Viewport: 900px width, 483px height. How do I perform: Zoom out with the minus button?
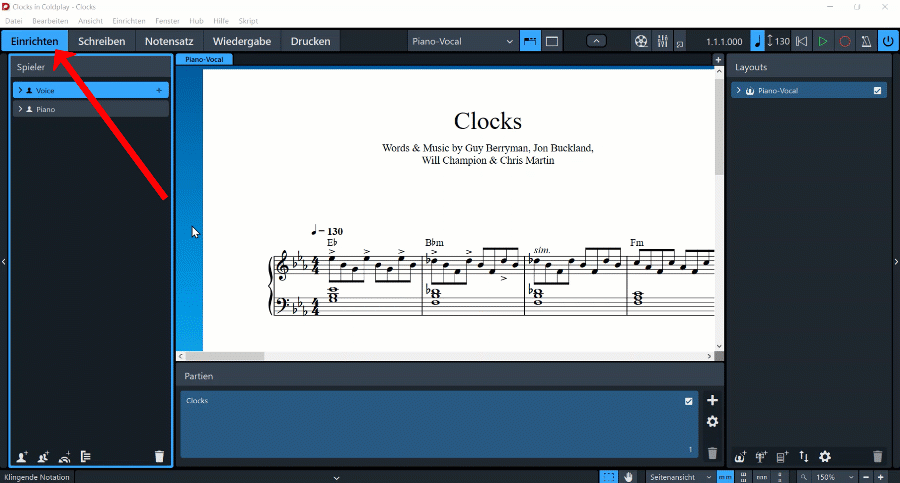(x=866, y=477)
